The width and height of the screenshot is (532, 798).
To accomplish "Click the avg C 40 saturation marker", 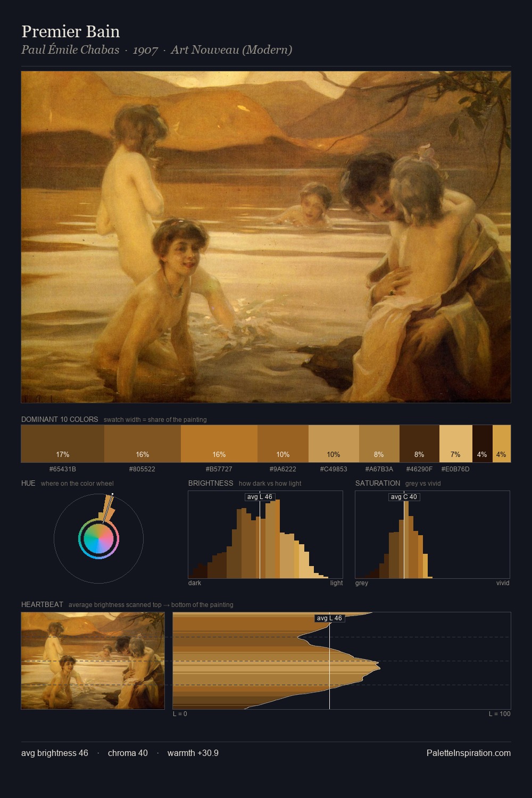I will point(404,497).
